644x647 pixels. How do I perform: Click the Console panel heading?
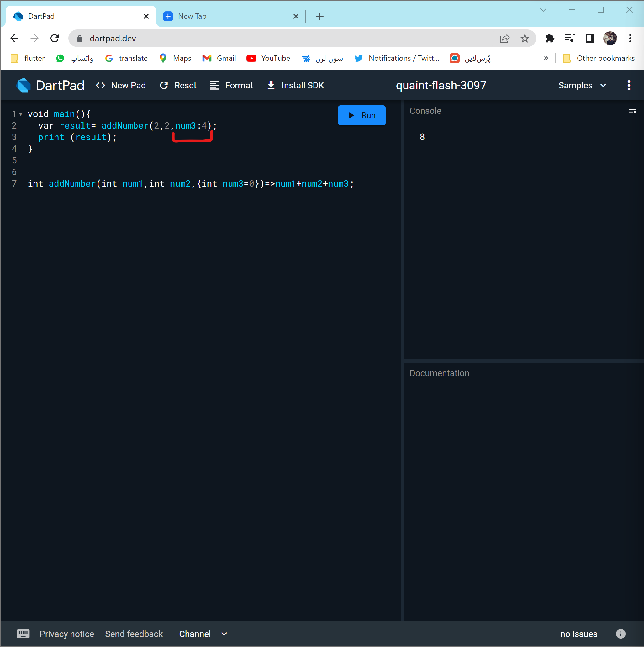coord(425,111)
